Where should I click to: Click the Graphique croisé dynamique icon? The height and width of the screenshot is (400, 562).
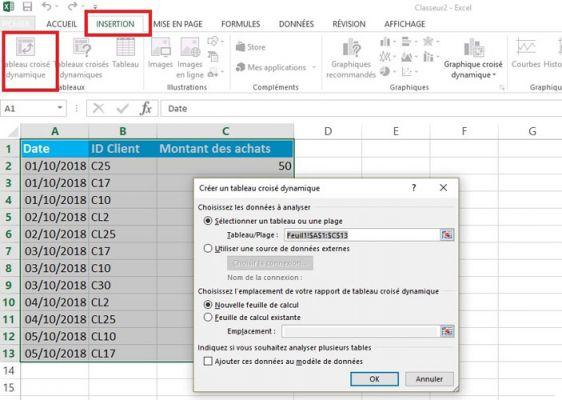474,48
